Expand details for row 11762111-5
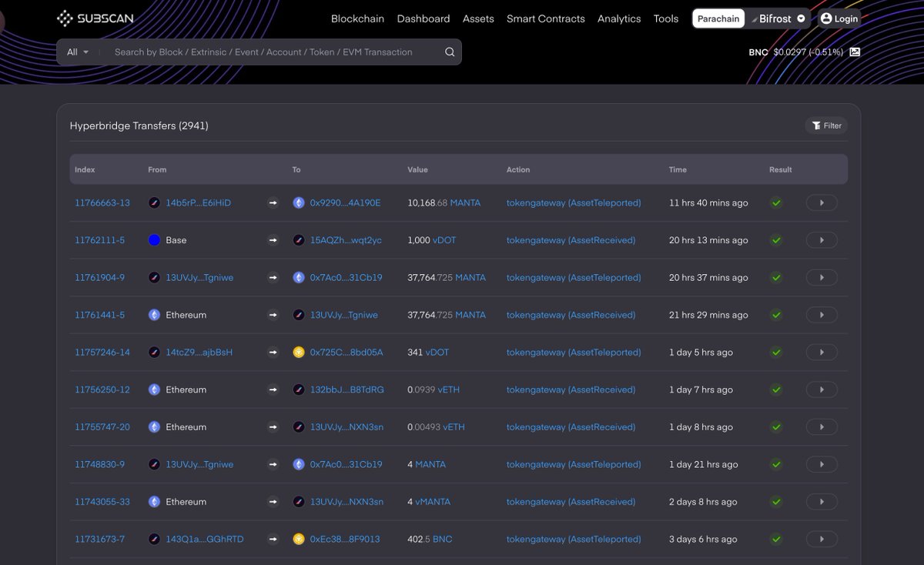The width and height of the screenshot is (924, 565). pos(822,240)
